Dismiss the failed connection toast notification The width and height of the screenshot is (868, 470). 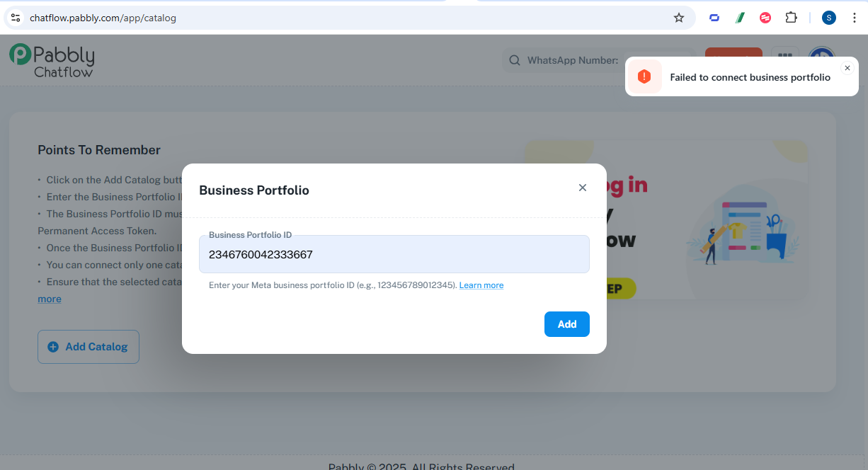click(x=847, y=68)
